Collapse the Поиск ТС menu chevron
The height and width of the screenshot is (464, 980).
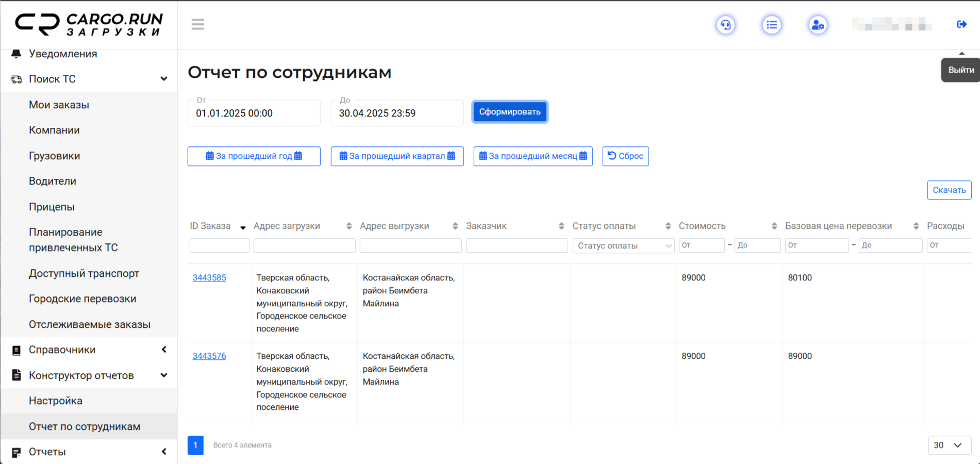[164, 79]
